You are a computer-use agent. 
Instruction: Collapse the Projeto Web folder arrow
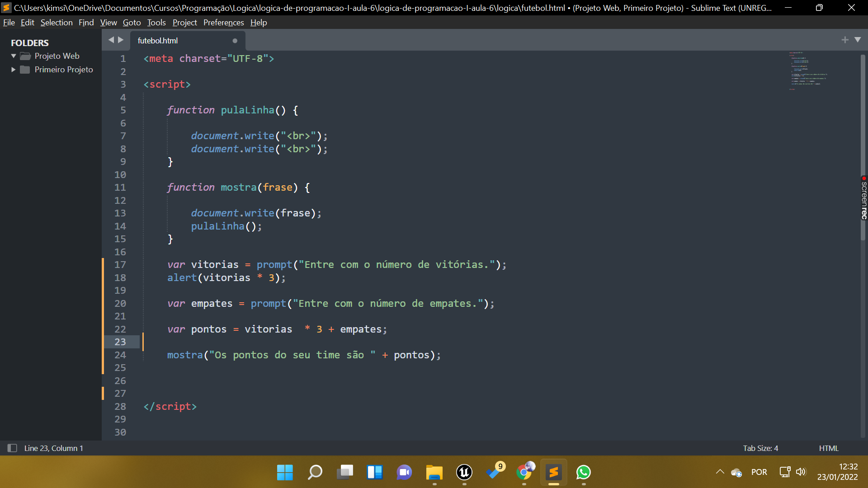[x=14, y=56]
